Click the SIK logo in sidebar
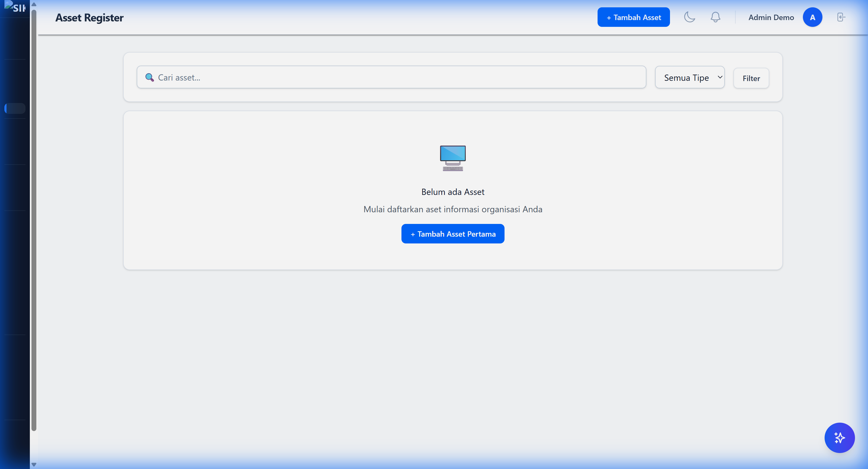 [x=15, y=7]
